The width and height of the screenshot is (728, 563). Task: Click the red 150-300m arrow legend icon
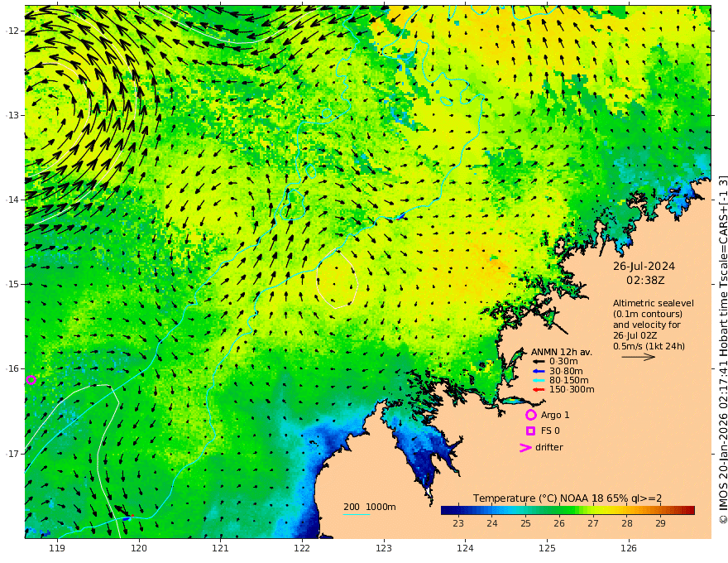tap(538, 390)
